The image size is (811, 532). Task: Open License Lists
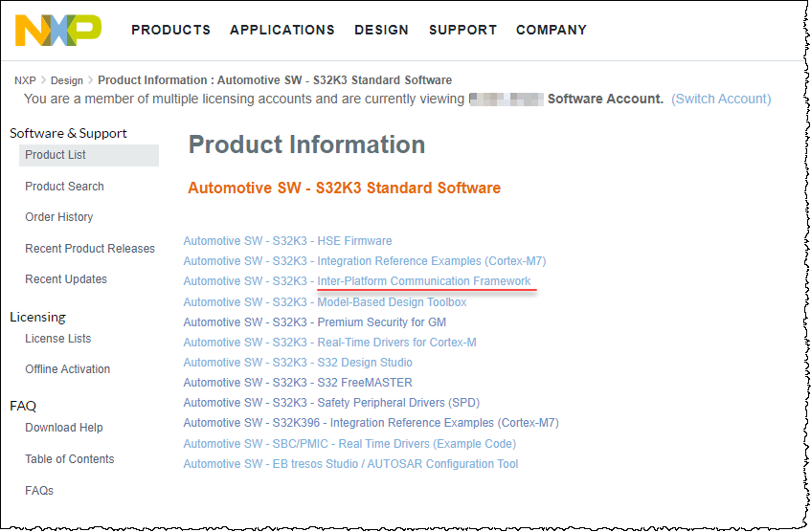pyautogui.click(x=57, y=339)
